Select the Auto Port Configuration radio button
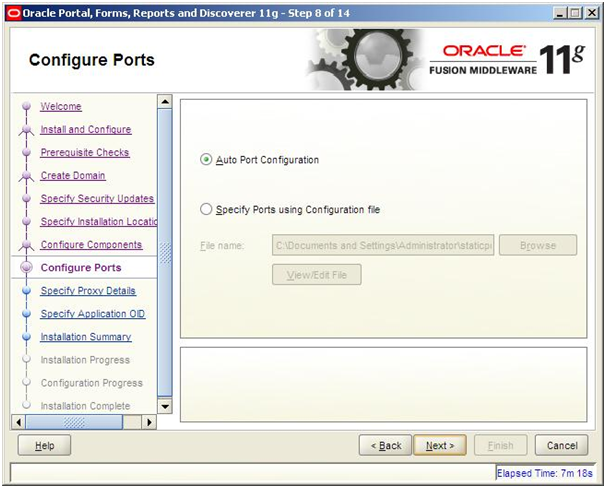606x488 pixels. [207, 159]
